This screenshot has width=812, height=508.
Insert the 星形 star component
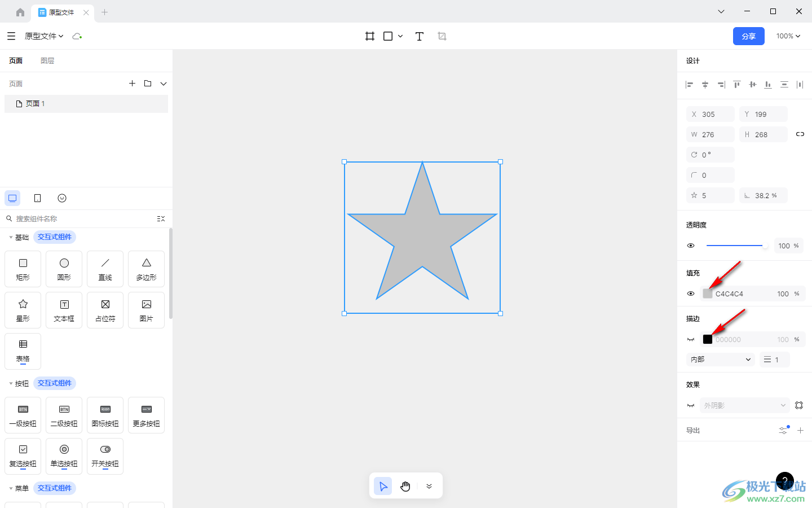23,310
